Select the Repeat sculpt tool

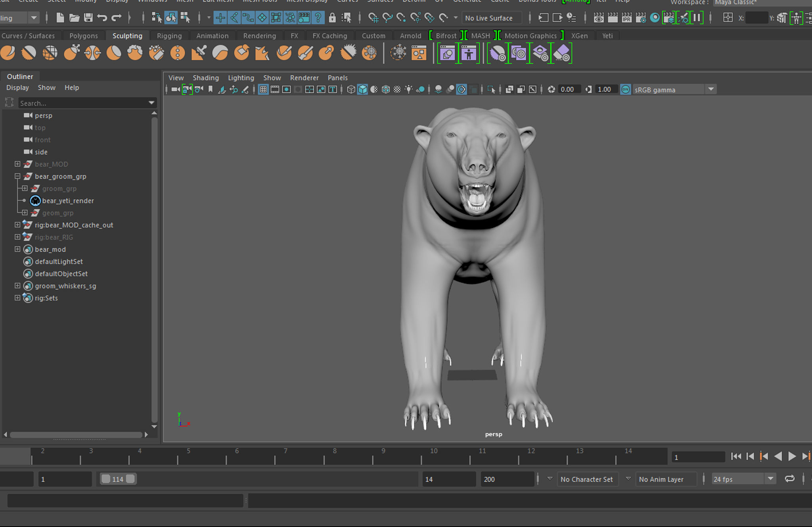pos(177,52)
